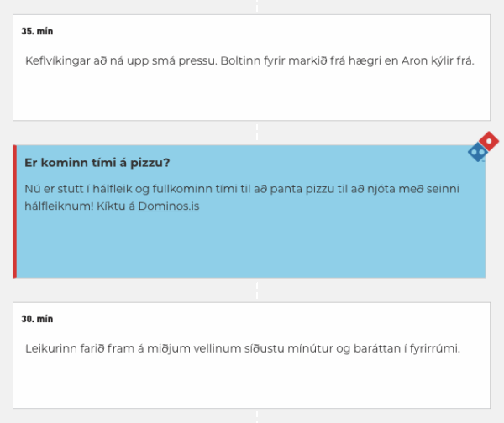The image size is (504, 423).
Task: Click the 'Leikurinn farið fram' commentary text
Action: [x=243, y=348]
